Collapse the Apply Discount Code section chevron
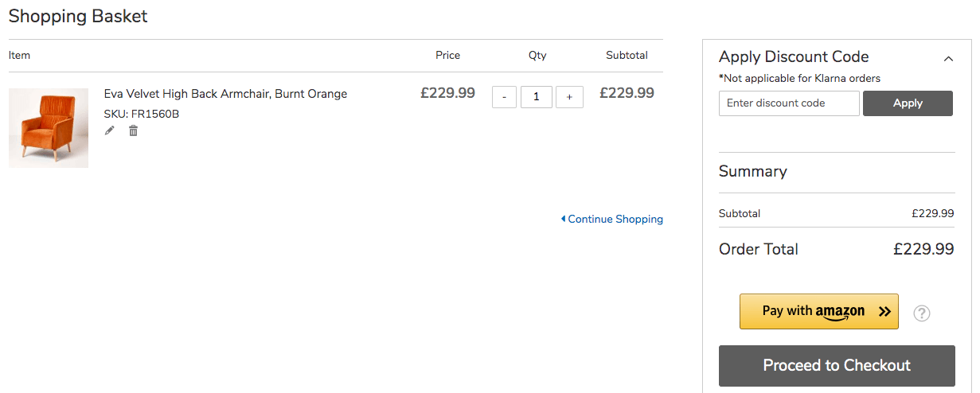The height and width of the screenshot is (393, 980). tap(948, 58)
